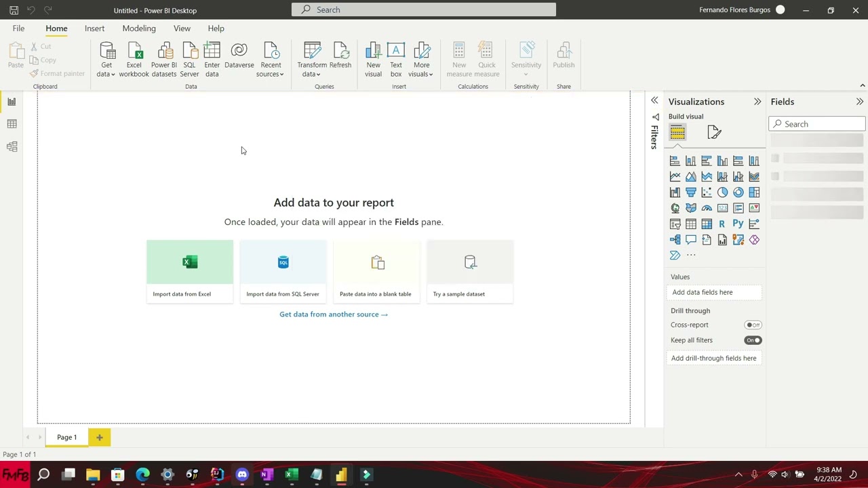Viewport: 868px width, 488px height.
Task: Open Microsoft Edge from the taskbar
Action: [142, 474]
